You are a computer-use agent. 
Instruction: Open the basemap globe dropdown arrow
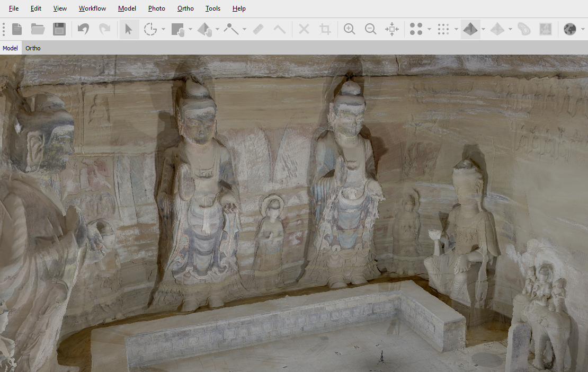pos(583,29)
